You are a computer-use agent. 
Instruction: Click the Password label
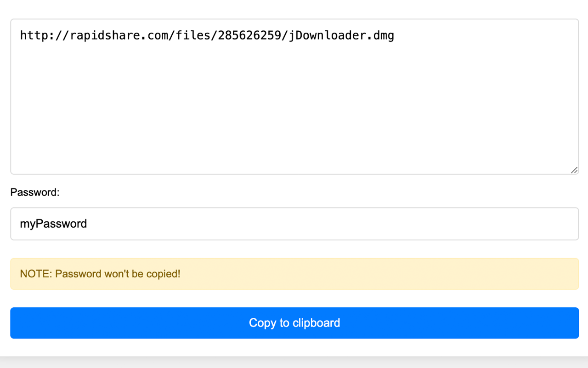tap(34, 192)
